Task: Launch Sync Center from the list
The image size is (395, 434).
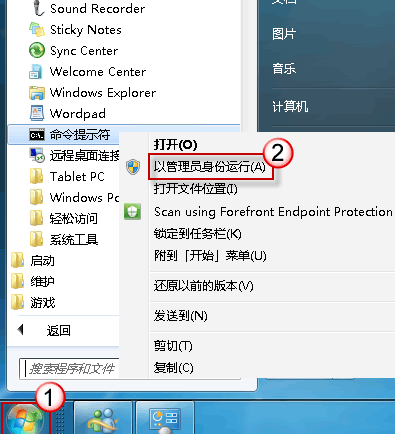Action: pyautogui.click(x=84, y=51)
